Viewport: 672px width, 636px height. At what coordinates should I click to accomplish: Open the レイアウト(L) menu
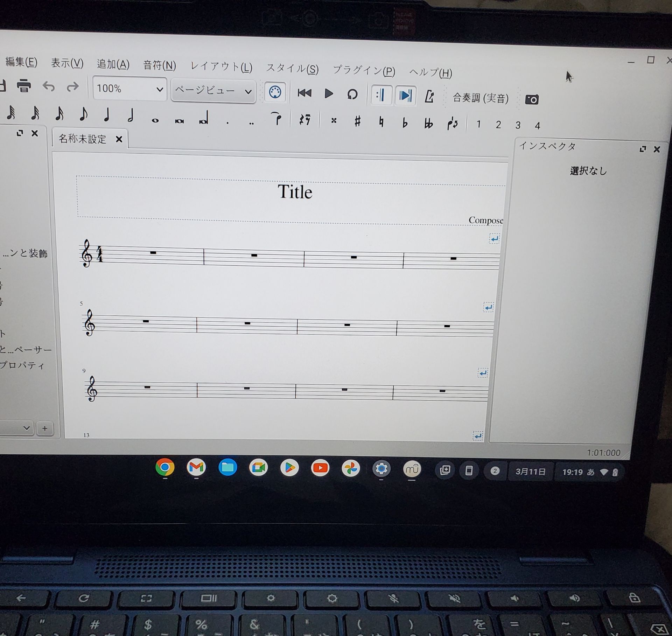pos(221,67)
